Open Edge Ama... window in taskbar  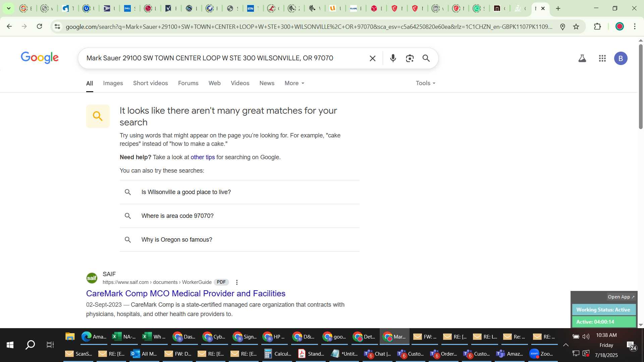click(94, 337)
